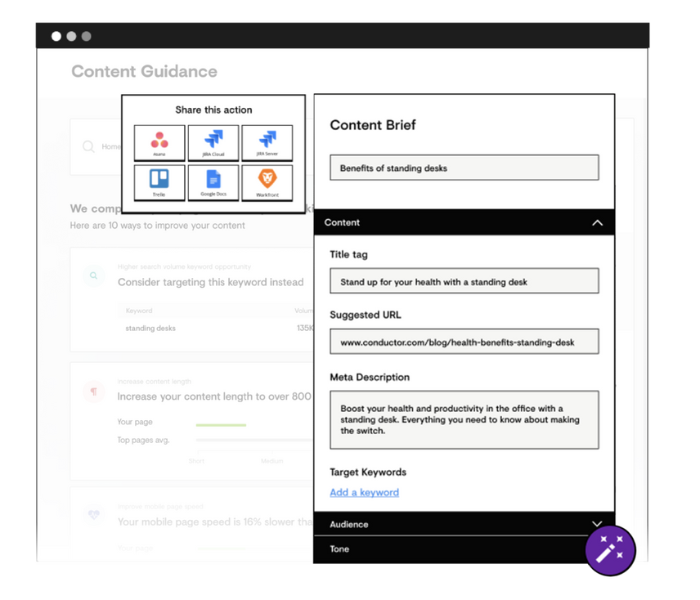Click 'Here are 10 ways to improve' text

pyautogui.click(x=158, y=226)
